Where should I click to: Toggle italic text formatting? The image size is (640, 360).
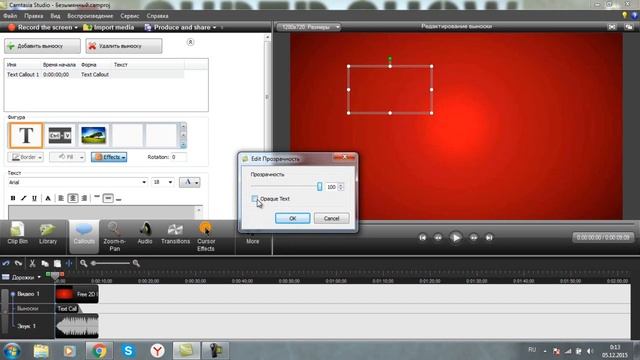coord(24,198)
